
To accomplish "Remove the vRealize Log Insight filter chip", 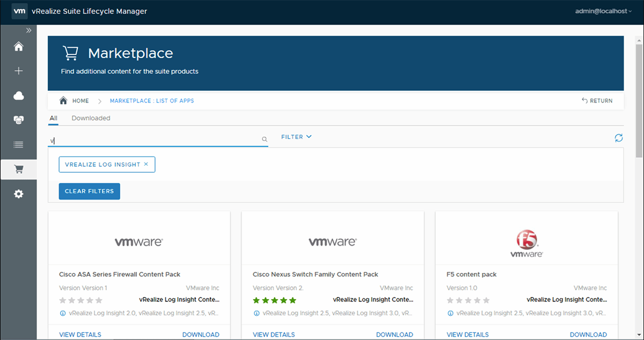I will click(x=146, y=164).
